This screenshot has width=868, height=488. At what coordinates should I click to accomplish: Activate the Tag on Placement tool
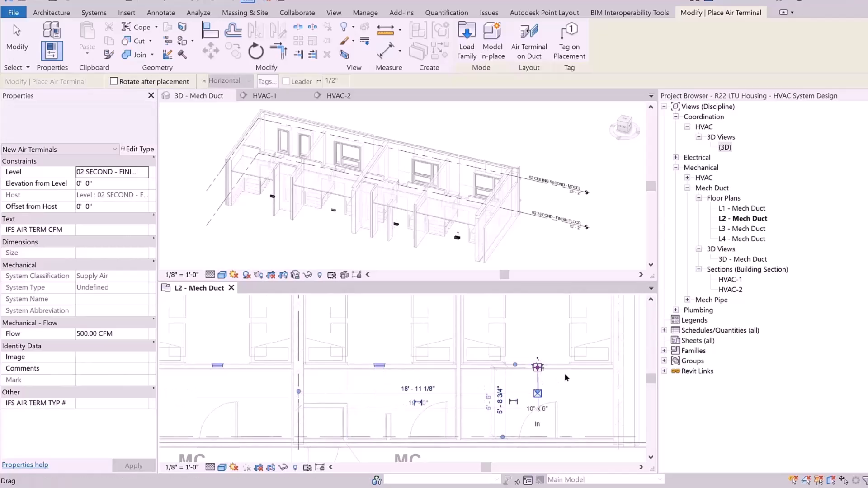tap(569, 41)
